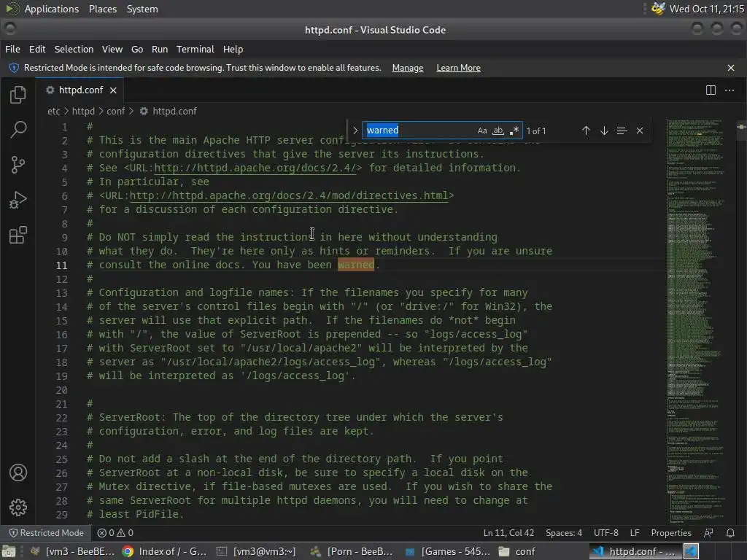Click the Manage link in banner
Screen dimensions: 747x560
click(408, 68)
